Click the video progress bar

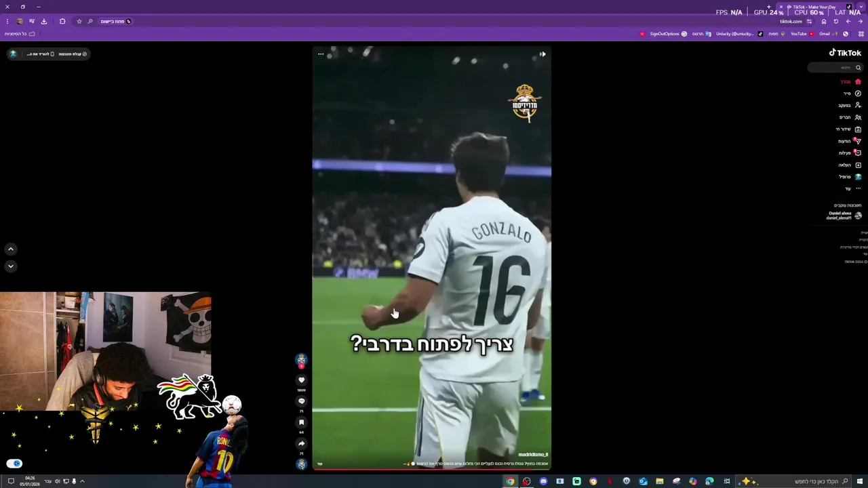pyautogui.click(x=431, y=469)
